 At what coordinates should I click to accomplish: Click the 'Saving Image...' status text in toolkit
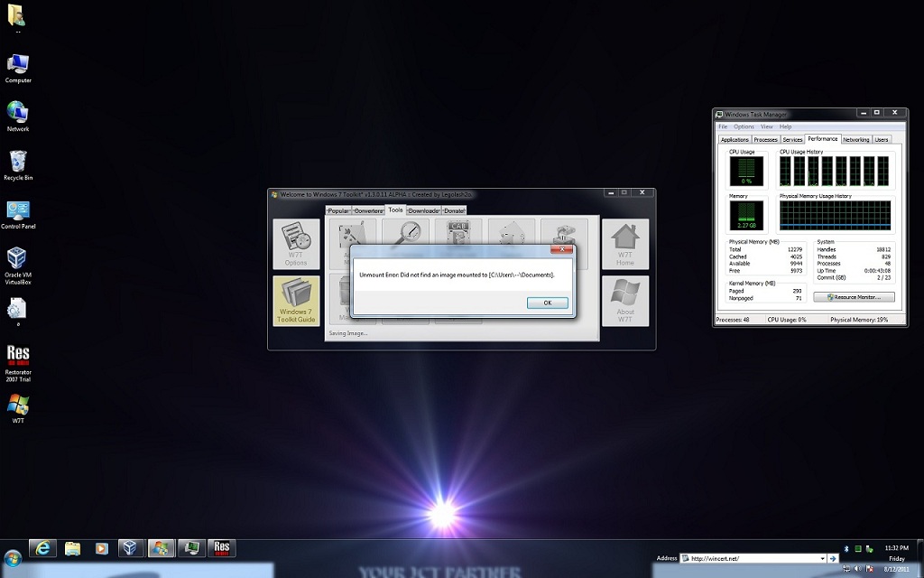pos(348,333)
